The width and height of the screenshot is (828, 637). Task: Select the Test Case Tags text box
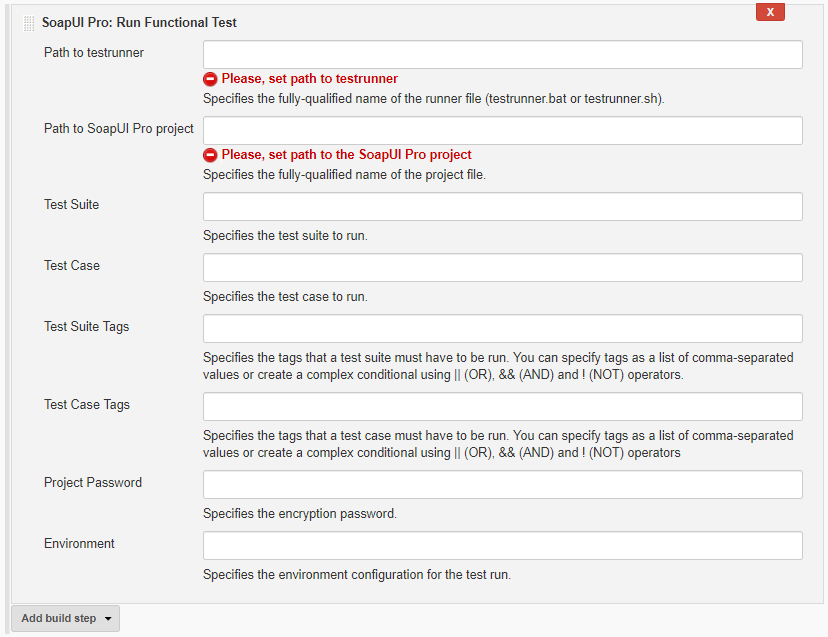tap(503, 407)
